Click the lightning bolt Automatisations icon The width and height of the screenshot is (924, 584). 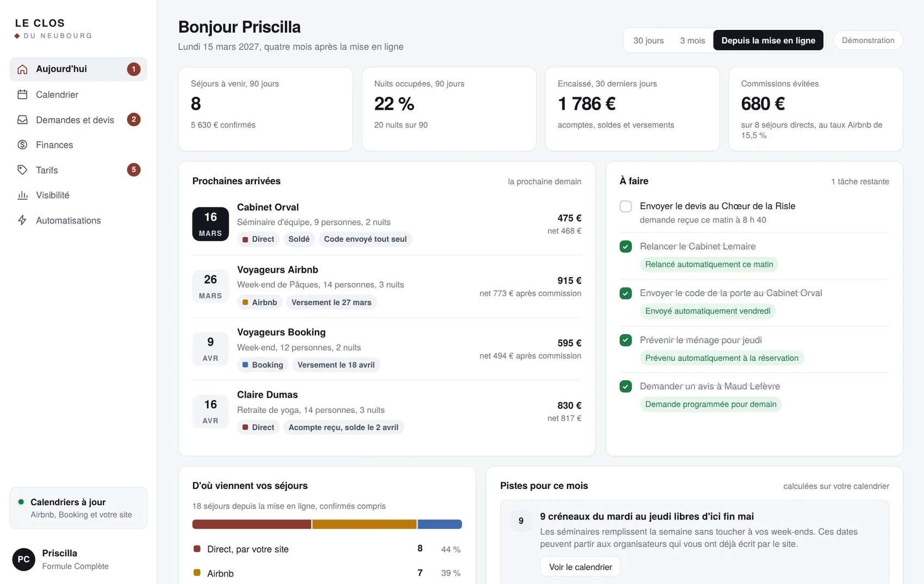coord(22,220)
